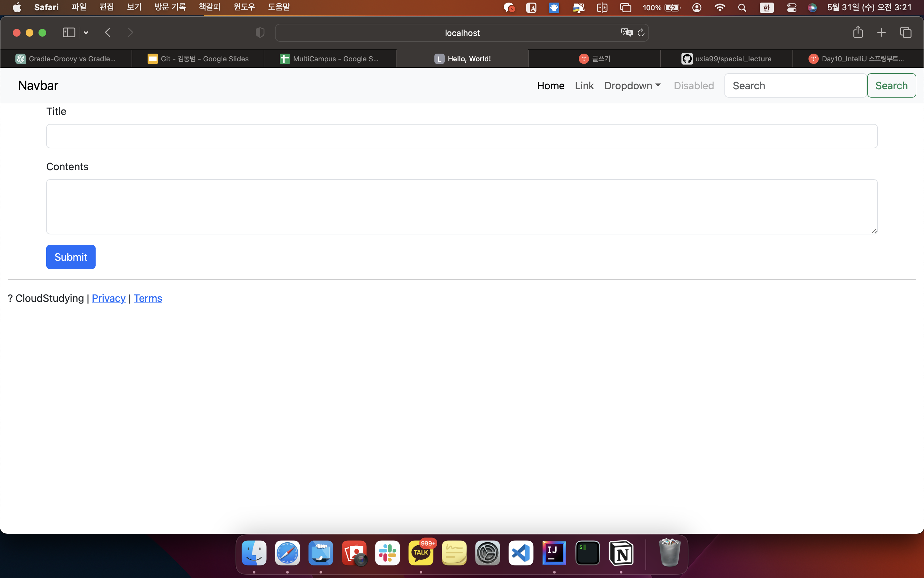Open Notion from the Dock
The height and width of the screenshot is (578, 924).
pyautogui.click(x=621, y=553)
